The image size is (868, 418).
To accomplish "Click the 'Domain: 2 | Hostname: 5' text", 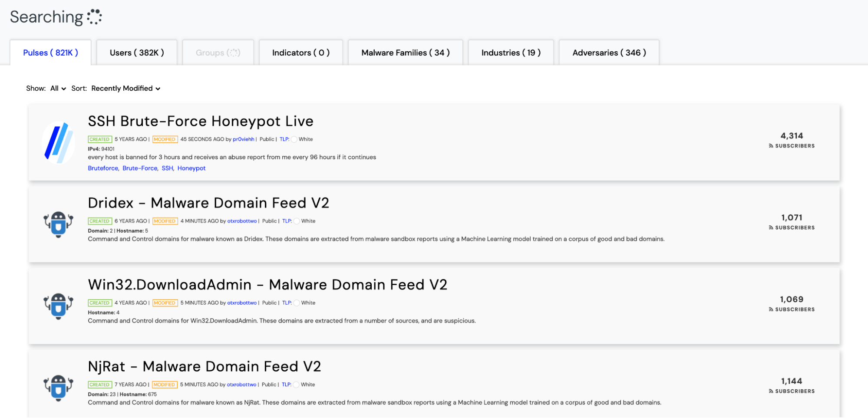I will coord(118,231).
